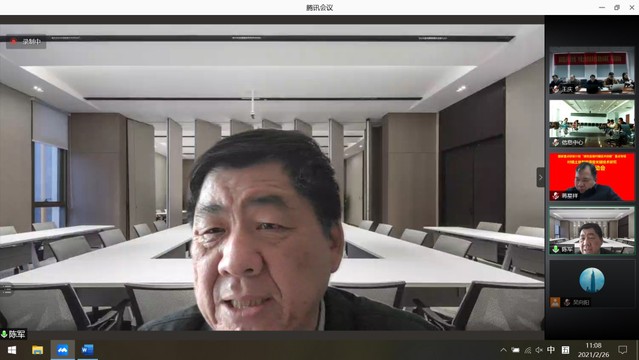Open the Tencent Meeting taskbar icon
Screen dimensions: 639x360
(x=62, y=350)
